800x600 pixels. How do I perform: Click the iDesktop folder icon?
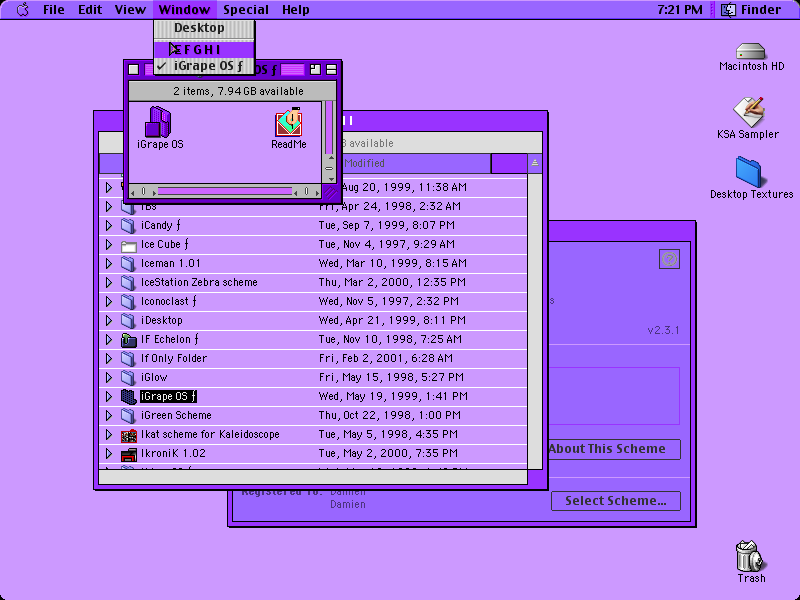(x=128, y=320)
